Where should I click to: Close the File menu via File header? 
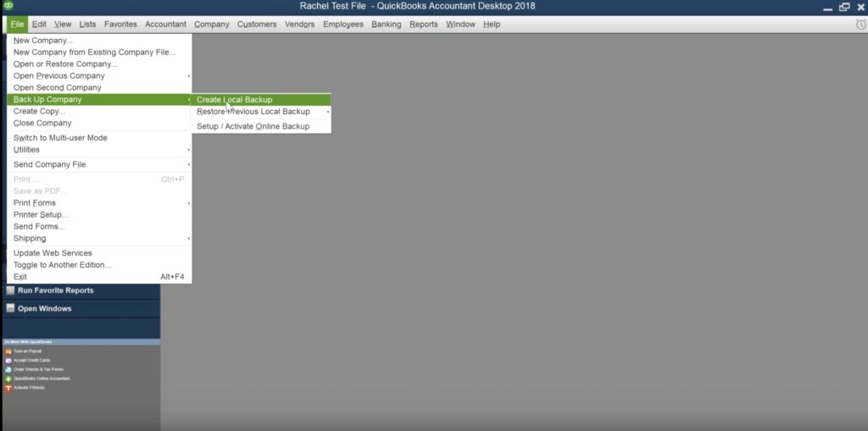17,25
